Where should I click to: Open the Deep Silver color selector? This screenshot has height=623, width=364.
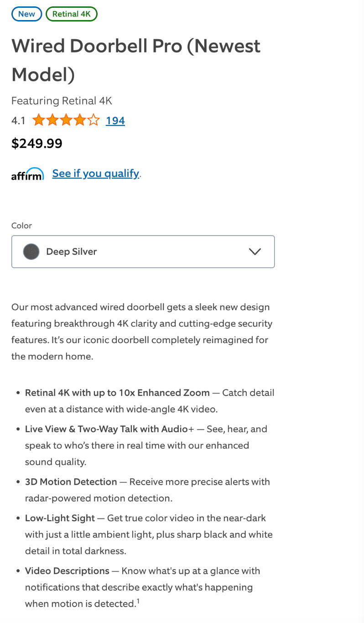coord(137,251)
